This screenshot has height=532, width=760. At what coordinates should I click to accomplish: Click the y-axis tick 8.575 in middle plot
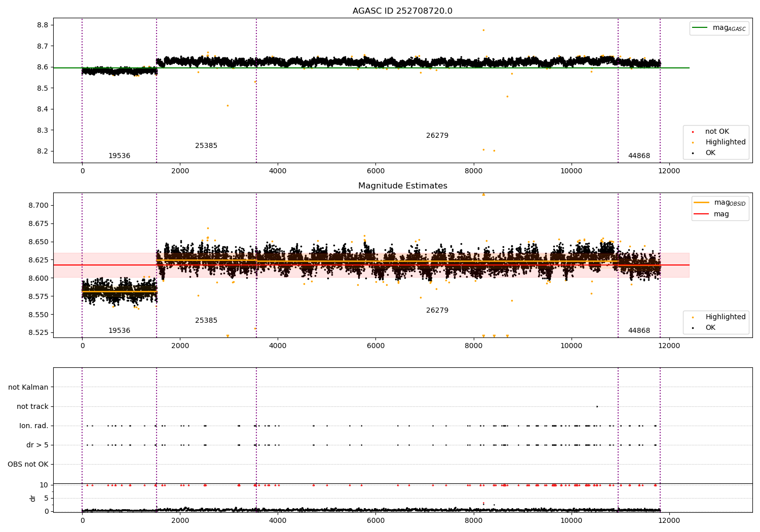pos(39,296)
